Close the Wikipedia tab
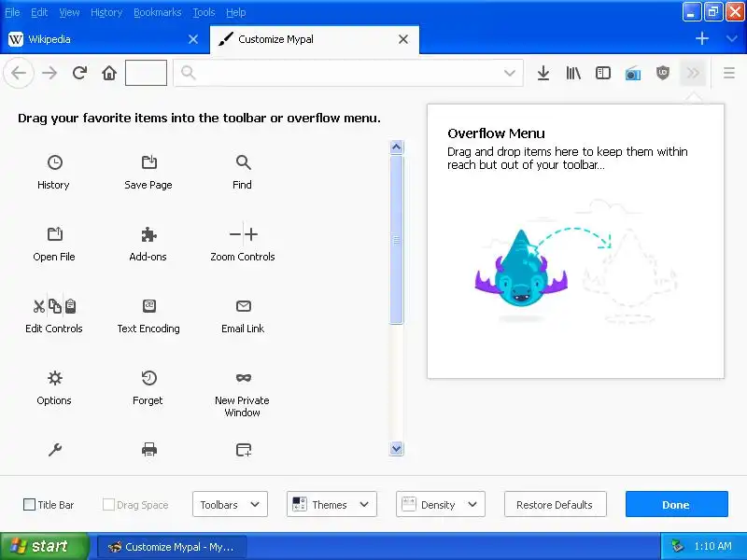 (193, 39)
